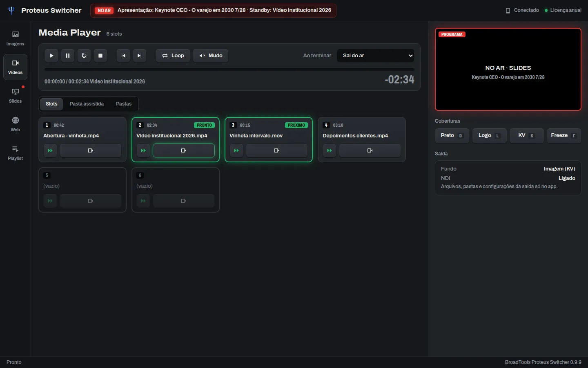Click the Imagem (KV) Fundo value

pyautogui.click(x=559, y=169)
